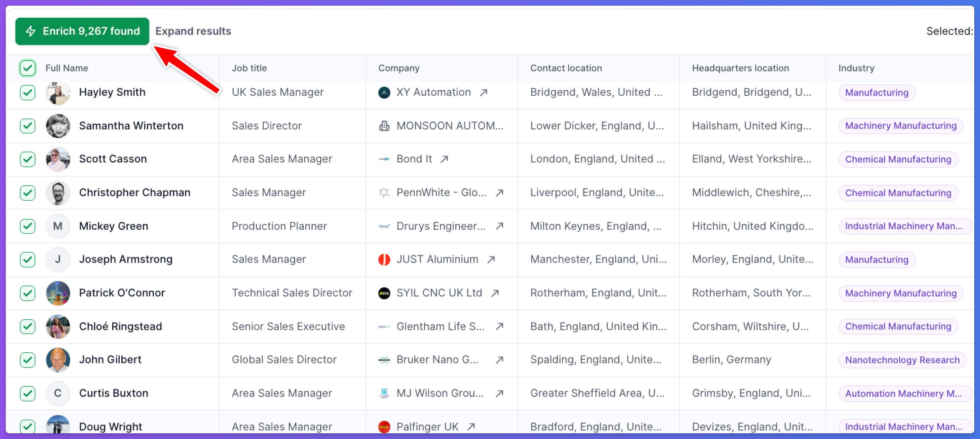
Task: Toggle the select-all checkbox in header
Action: pos(28,68)
